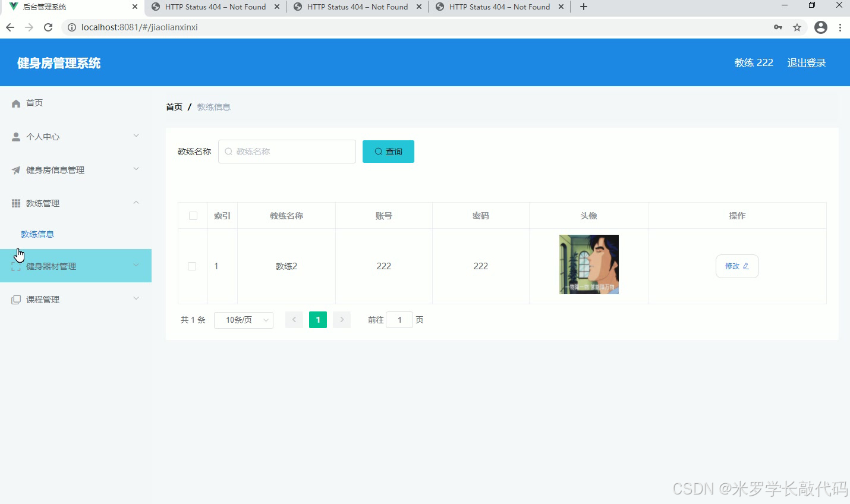Viewport: 850px width, 504px height.
Task: Click the course icon beside 课程管理
Action: pyautogui.click(x=15, y=299)
